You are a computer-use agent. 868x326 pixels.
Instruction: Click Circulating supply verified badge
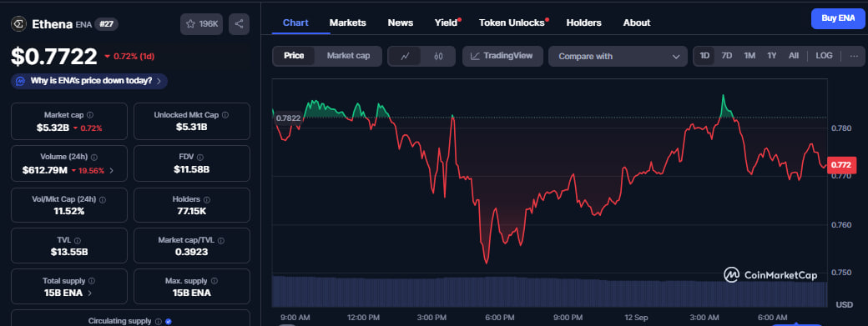pos(169,321)
